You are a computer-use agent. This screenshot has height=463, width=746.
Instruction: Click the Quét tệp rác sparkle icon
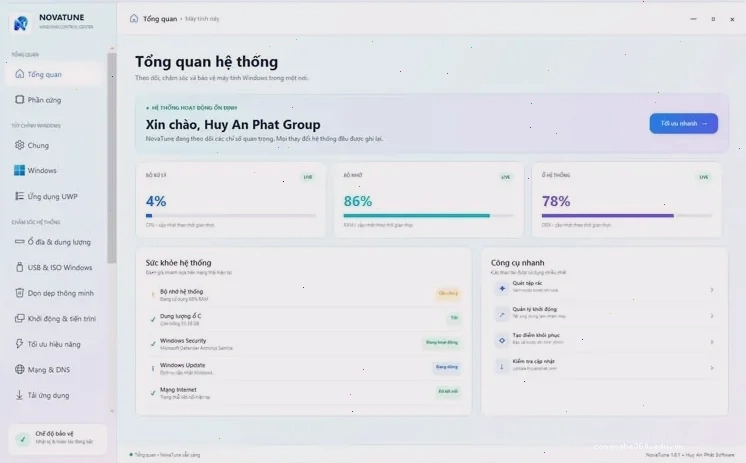[x=502, y=288]
